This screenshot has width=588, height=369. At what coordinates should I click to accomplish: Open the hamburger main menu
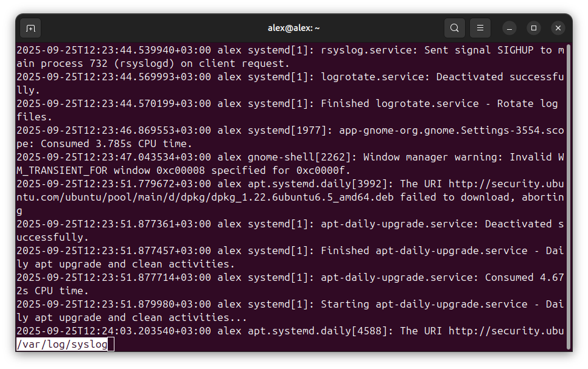pos(480,28)
